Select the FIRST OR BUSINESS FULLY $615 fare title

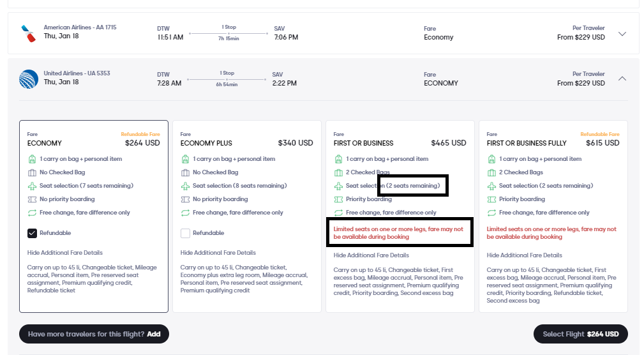pyautogui.click(x=527, y=143)
